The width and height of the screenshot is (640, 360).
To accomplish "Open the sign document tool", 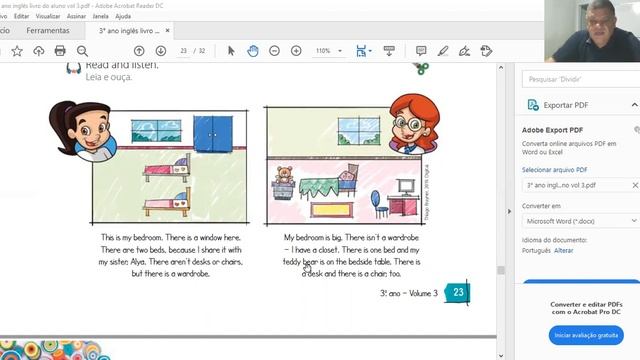I will tap(464, 51).
